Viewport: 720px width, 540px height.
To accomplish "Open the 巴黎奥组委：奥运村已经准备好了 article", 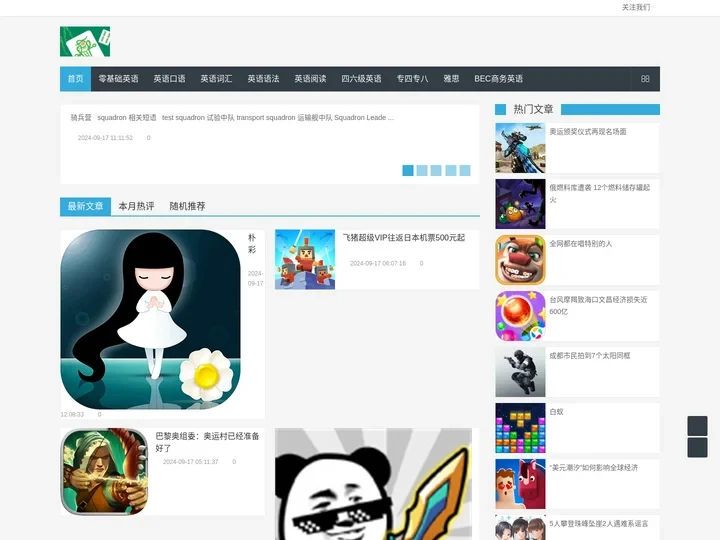I will coord(208,442).
